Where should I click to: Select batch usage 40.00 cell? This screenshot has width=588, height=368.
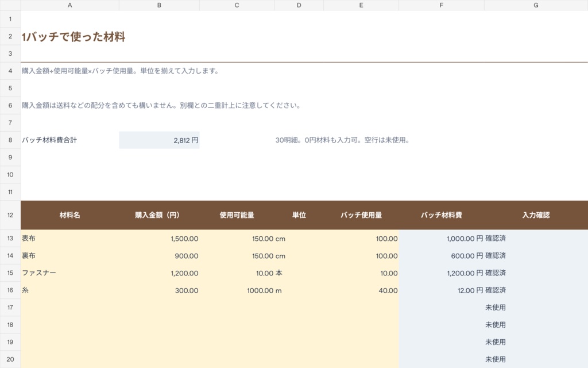click(361, 290)
